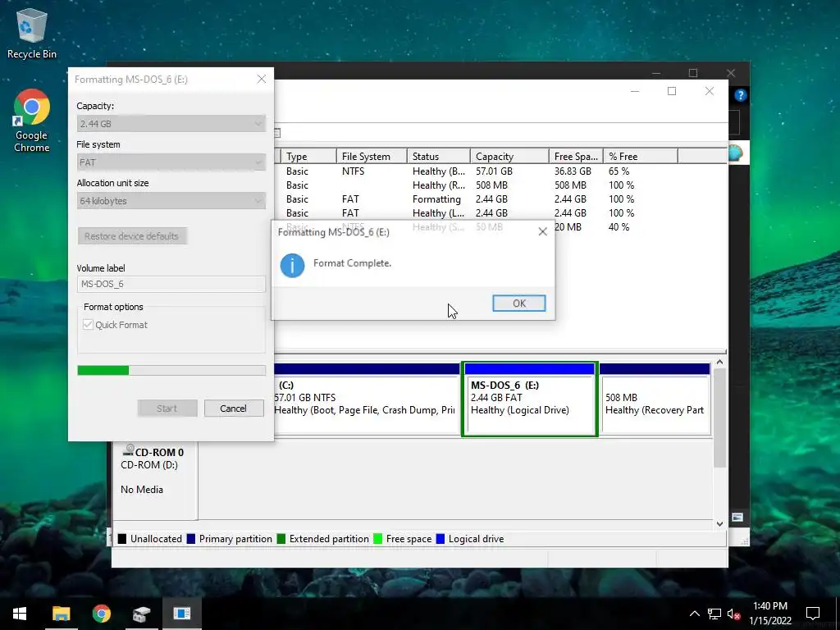The width and height of the screenshot is (840, 630).
Task: Open the disk tools taskbar icon
Action: tap(141, 614)
